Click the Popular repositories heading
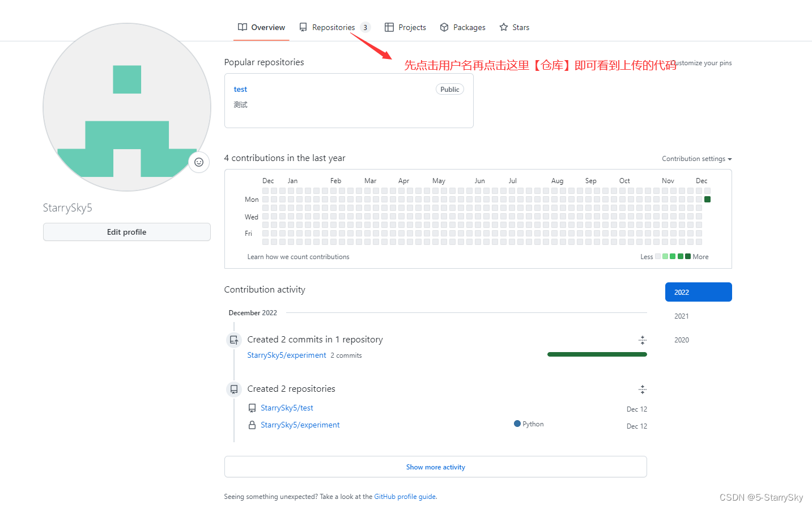The image size is (812, 508). [x=264, y=62]
